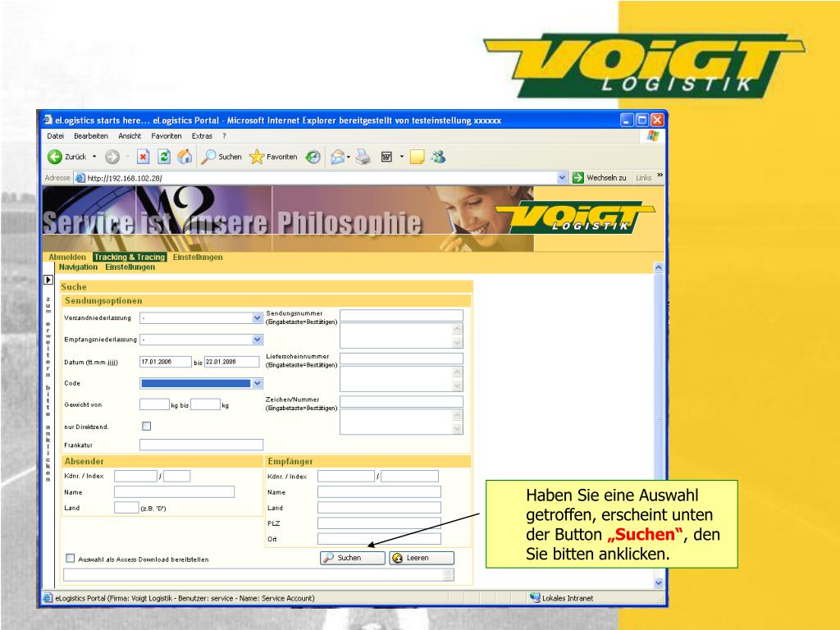The image size is (840, 630).
Task: Click the Empfänger PLZ field
Action: 379,523
